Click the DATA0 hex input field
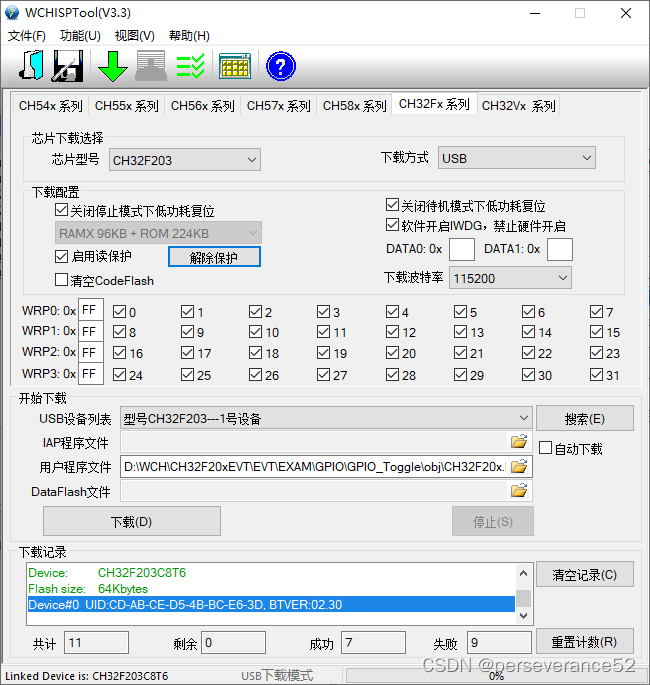The width and height of the screenshot is (650, 685). 462,249
